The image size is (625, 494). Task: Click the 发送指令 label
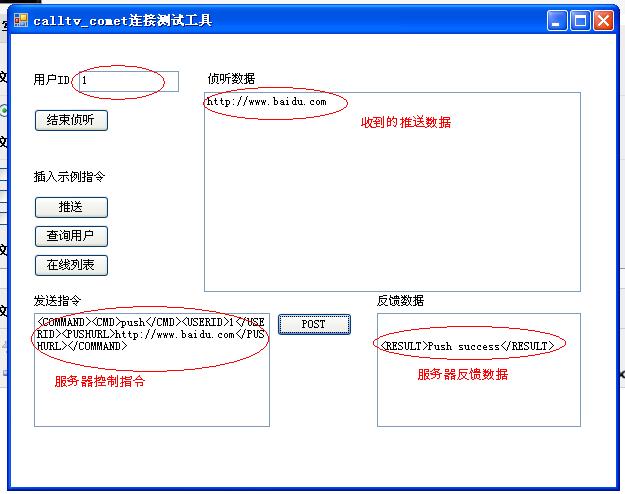click(x=57, y=301)
